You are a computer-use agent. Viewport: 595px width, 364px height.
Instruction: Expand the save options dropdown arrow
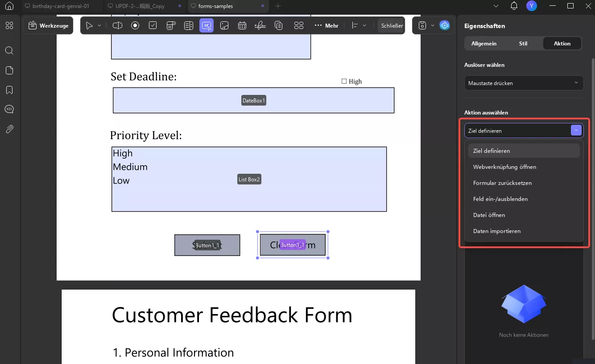432,25
